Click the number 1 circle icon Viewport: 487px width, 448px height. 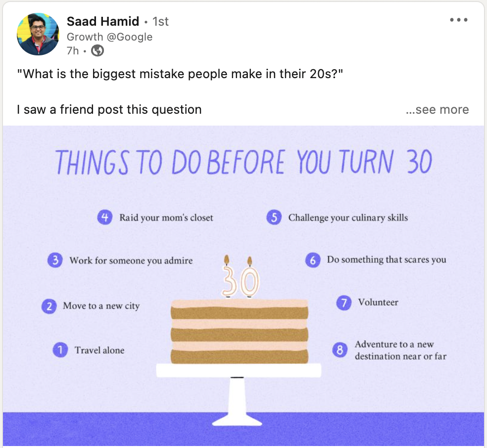pos(60,350)
